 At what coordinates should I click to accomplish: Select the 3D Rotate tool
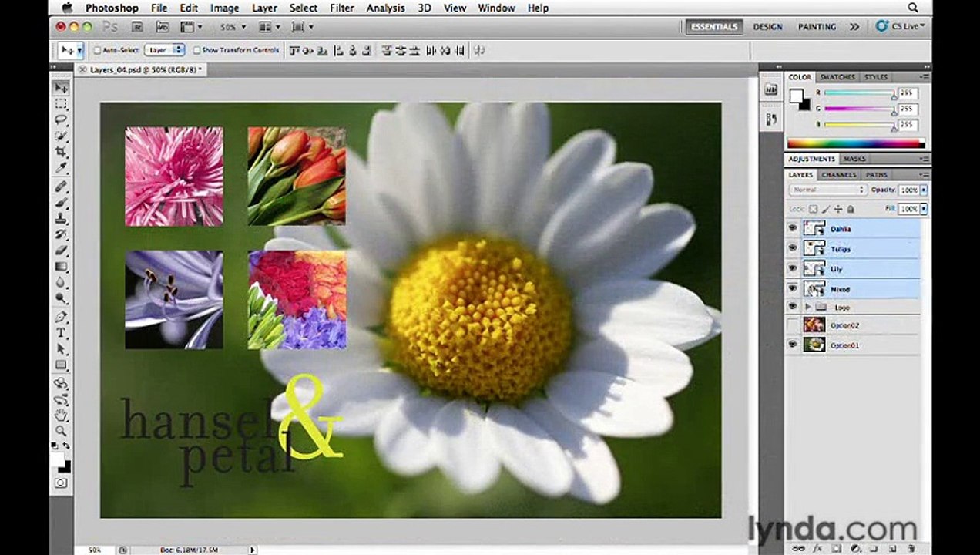pyautogui.click(x=61, y=384)
